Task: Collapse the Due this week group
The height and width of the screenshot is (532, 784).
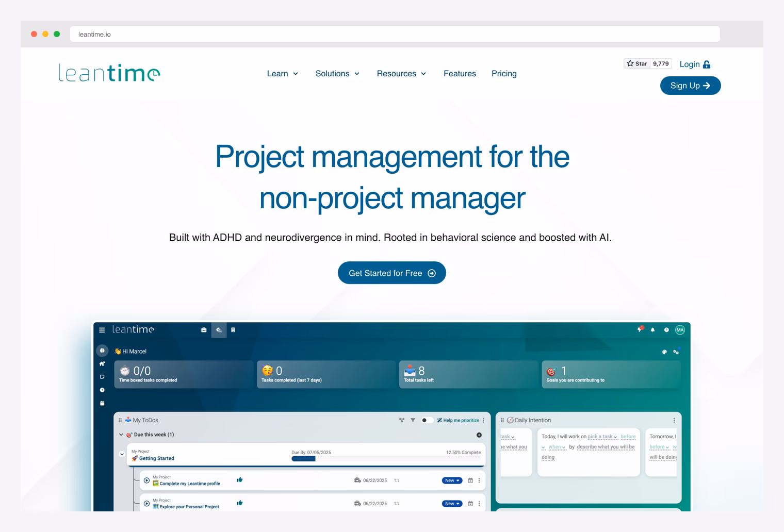Action: [x=121, y=435]
